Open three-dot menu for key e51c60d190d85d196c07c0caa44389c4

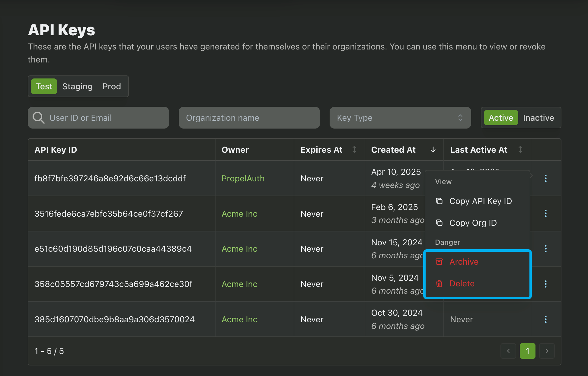click(545, 249)
